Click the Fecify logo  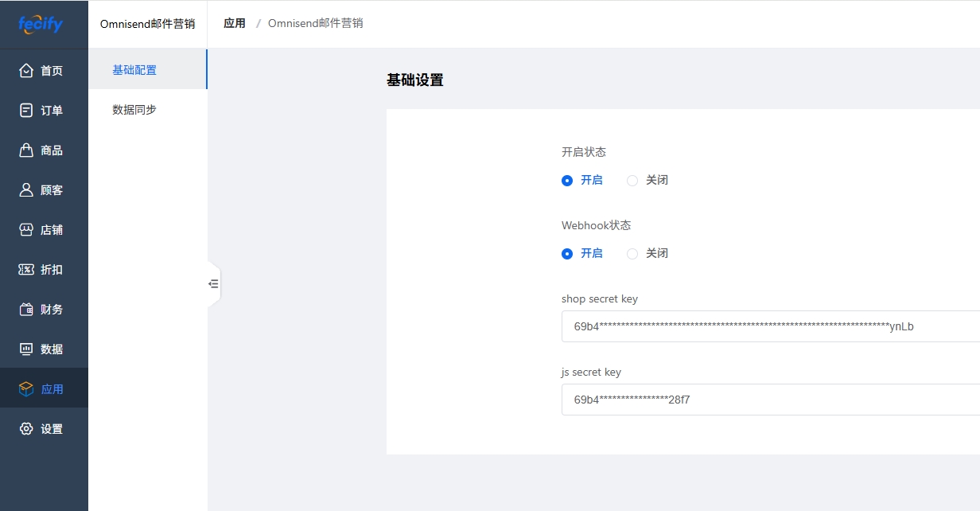[41, 24]
